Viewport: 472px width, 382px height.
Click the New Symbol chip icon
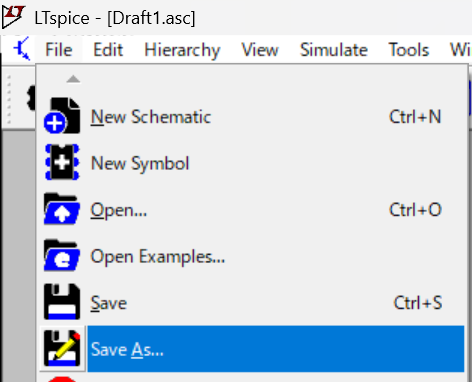click(x=62, y=162)
